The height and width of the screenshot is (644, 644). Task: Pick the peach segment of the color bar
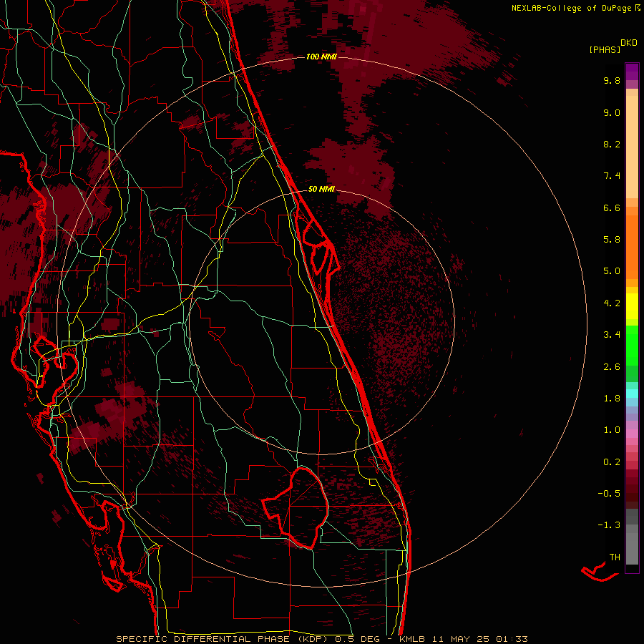[x=632, y=147]
